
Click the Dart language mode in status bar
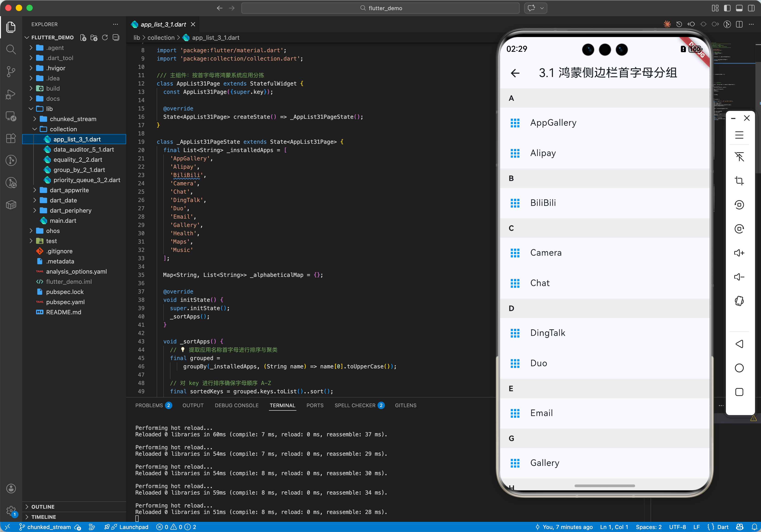pos(722,527)
